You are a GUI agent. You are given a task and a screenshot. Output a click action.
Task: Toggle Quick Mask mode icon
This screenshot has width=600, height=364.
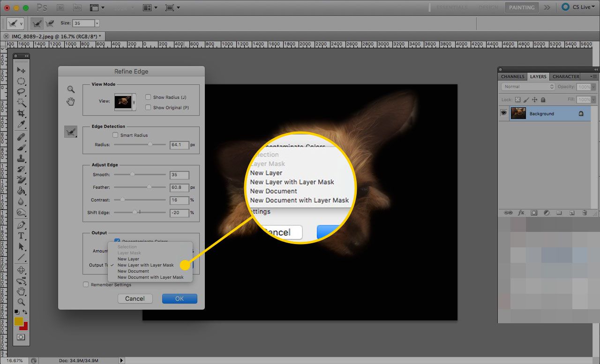pyautogui.click(x=21, y=337)
